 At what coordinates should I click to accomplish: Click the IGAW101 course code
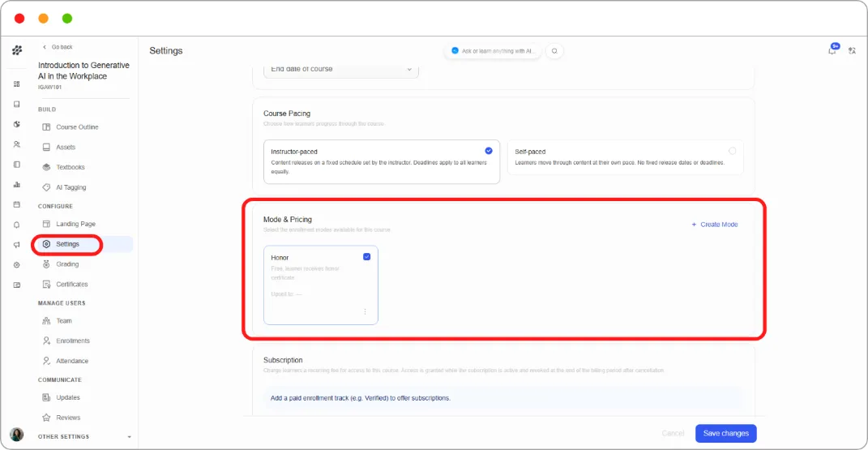point(49,88)
